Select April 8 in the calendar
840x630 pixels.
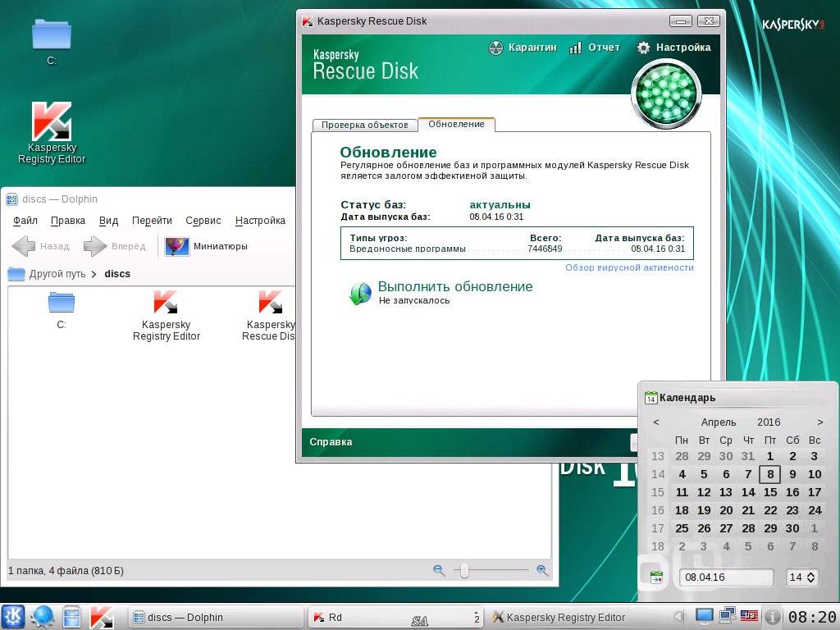tap(770, 474)
